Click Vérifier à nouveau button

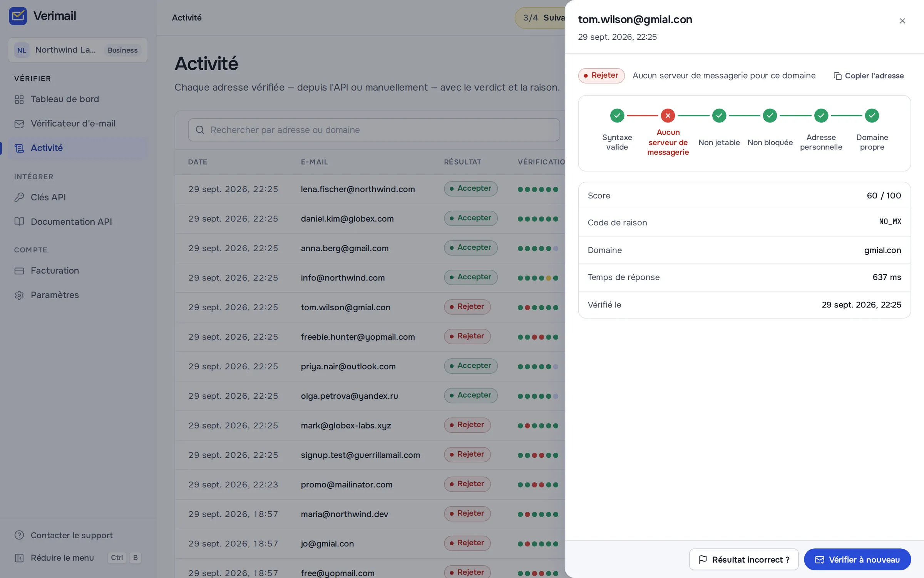(857, 560)
